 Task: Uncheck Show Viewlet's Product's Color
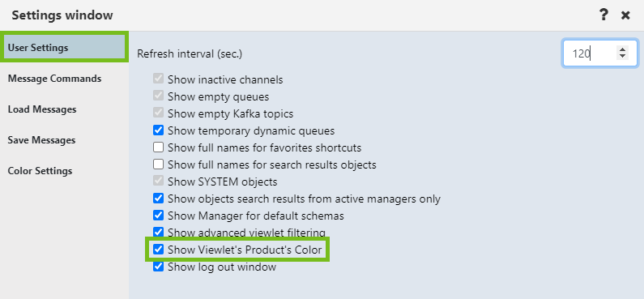pos(158,250)
